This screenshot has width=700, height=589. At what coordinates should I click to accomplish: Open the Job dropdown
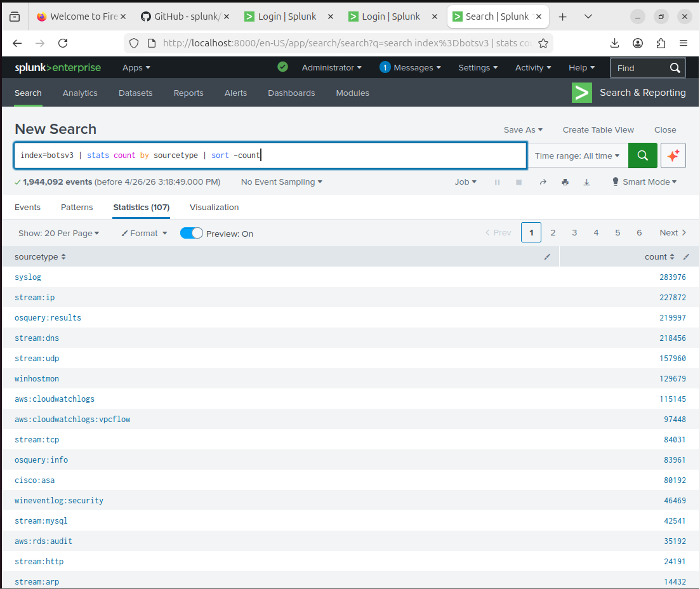466,182
